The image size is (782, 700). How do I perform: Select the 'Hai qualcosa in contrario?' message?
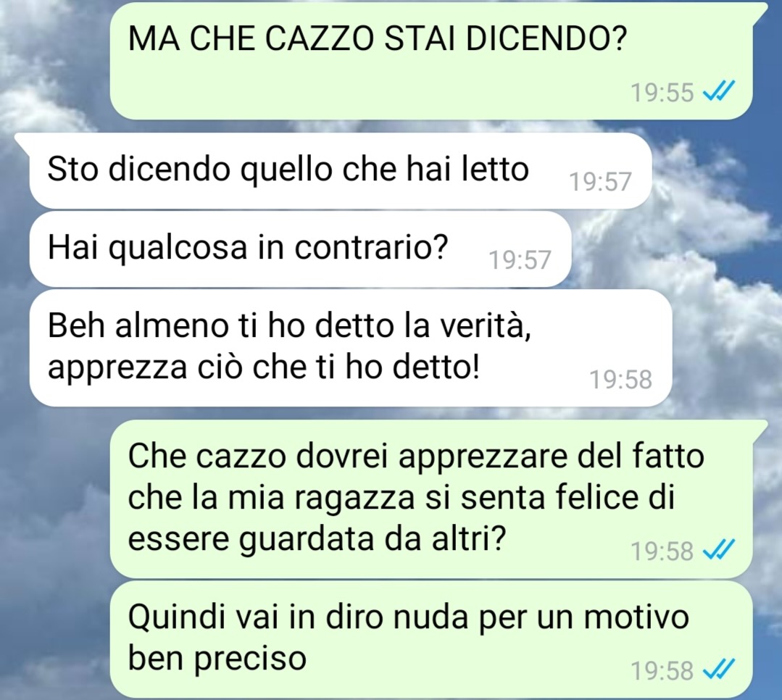tap(300, 249)
